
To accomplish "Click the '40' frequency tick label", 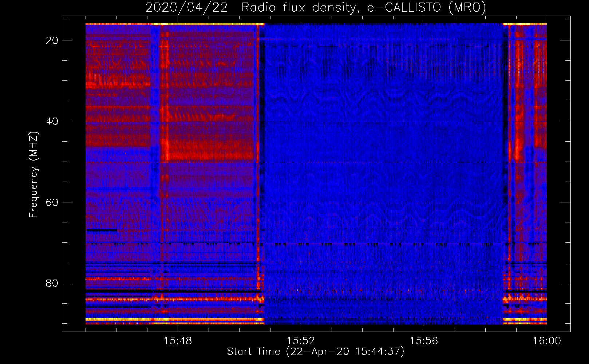I will click(52, 121).
